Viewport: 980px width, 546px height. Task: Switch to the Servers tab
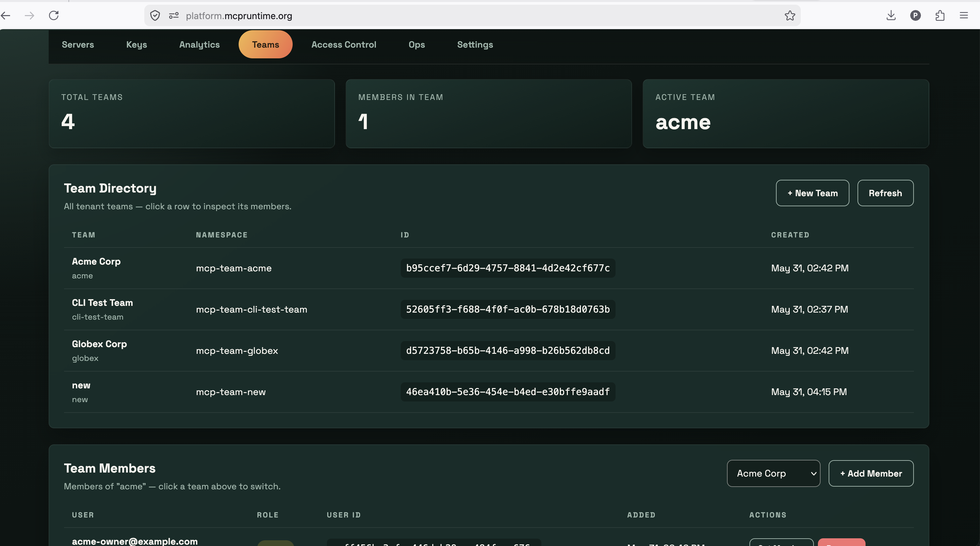pos(78,45)
